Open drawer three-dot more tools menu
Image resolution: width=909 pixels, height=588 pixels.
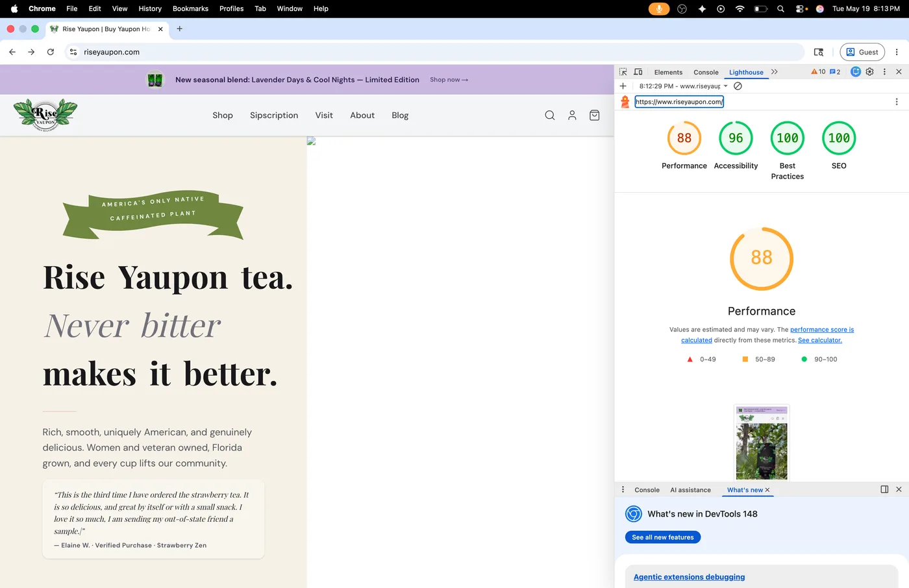[623, 489]
